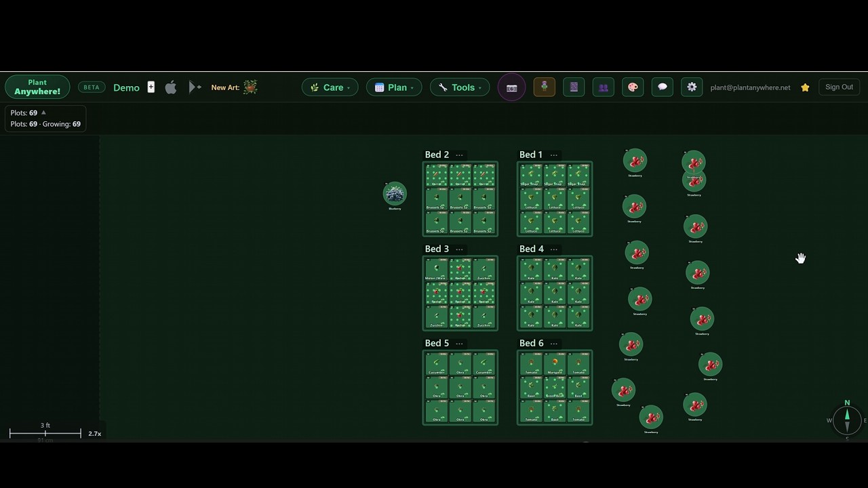Click the BETA badge

[x=92, y=87]
